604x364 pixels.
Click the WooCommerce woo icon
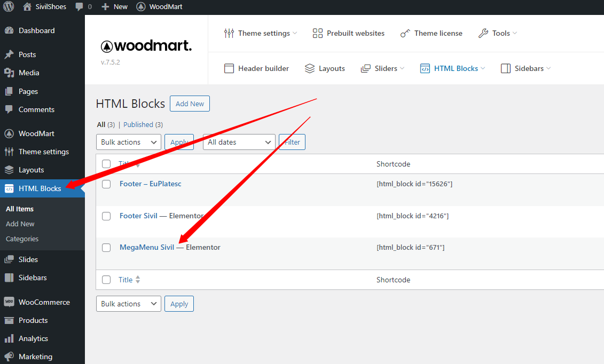(x=9, y=302)
